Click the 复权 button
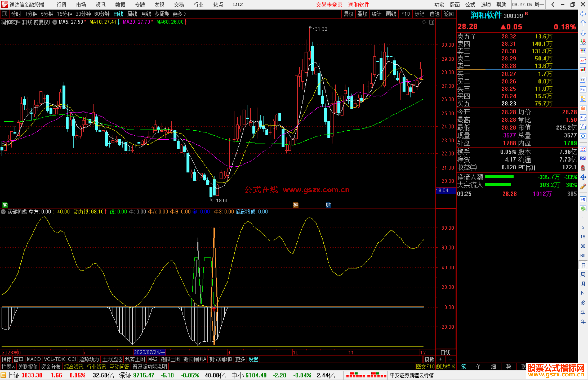The image size is (588, 380). coord(348,14)
